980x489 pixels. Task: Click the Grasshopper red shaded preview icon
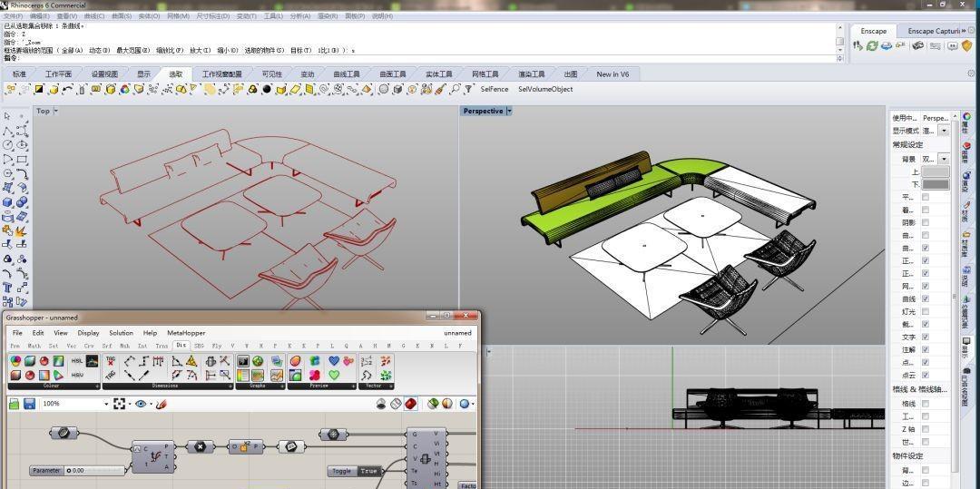pyautogui.click(x=411, y=404)
